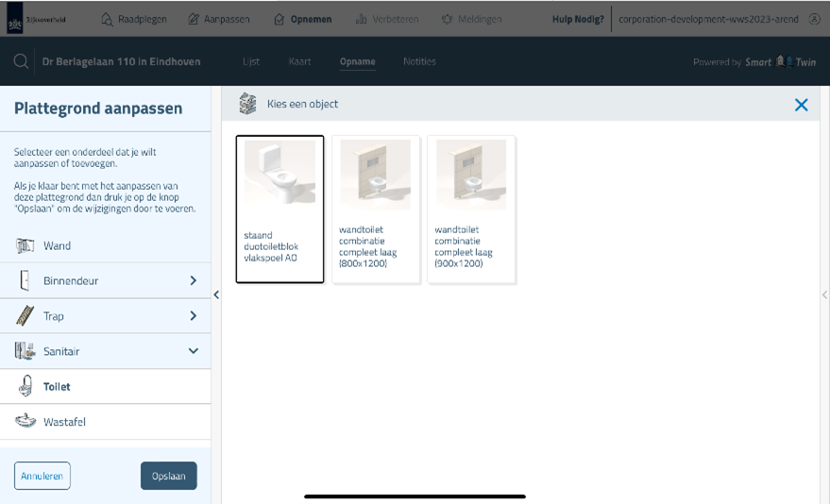This screenshot has width=830, height=504.
Task: Click the Trap stairs icon
Action: pos(25,316)
